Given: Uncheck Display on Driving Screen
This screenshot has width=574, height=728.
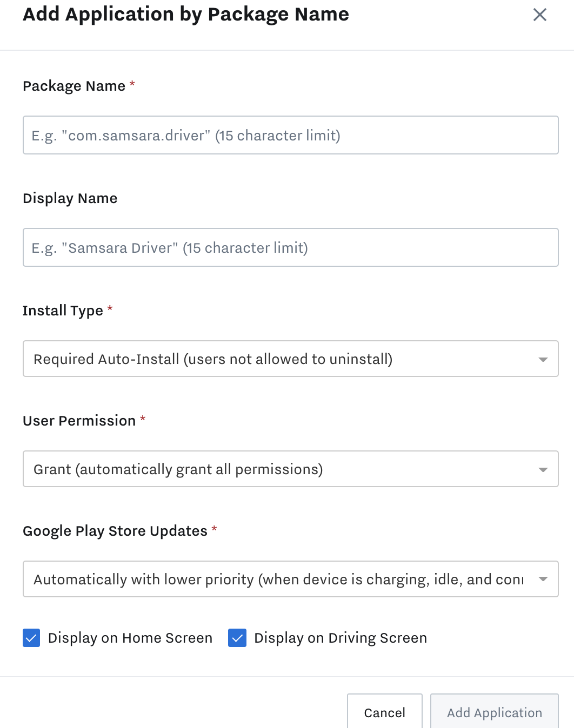Looking at the screenshot, I should (x=237, y=638).
